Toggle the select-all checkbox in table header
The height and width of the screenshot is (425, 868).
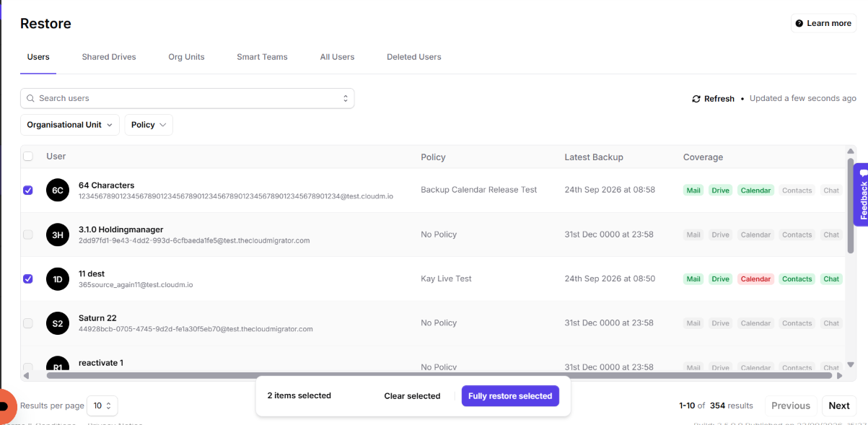28,157
